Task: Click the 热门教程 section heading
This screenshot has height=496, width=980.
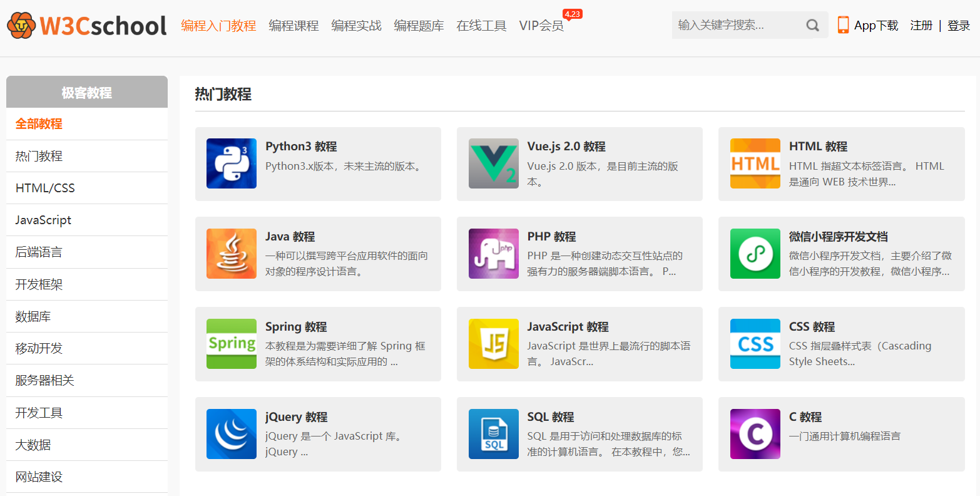Action: 223,95
